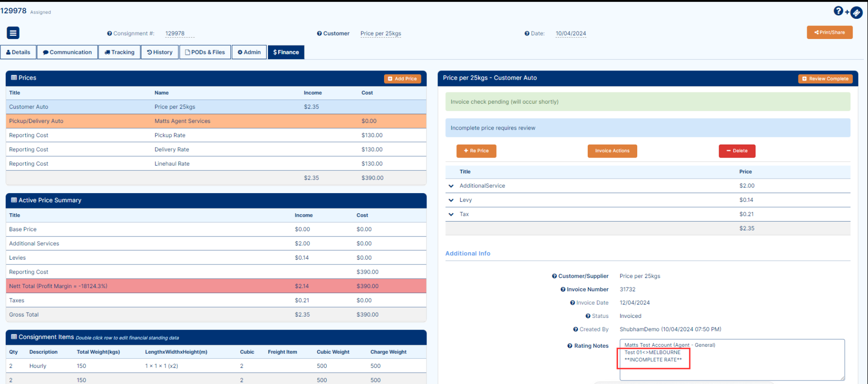
Task: Click the red Delete button
Action: click(x=737, y=151)
